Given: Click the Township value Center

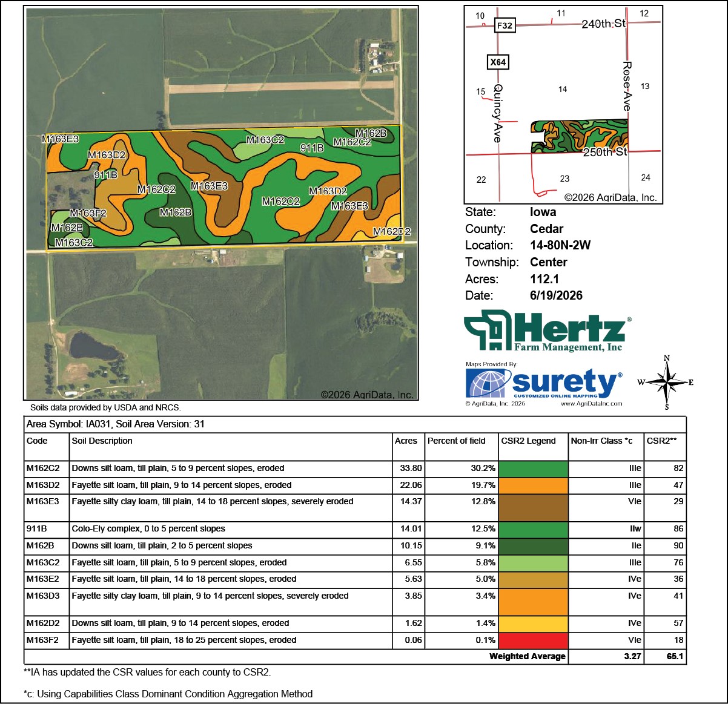Looking at the screenshot, I should point(549,263).
